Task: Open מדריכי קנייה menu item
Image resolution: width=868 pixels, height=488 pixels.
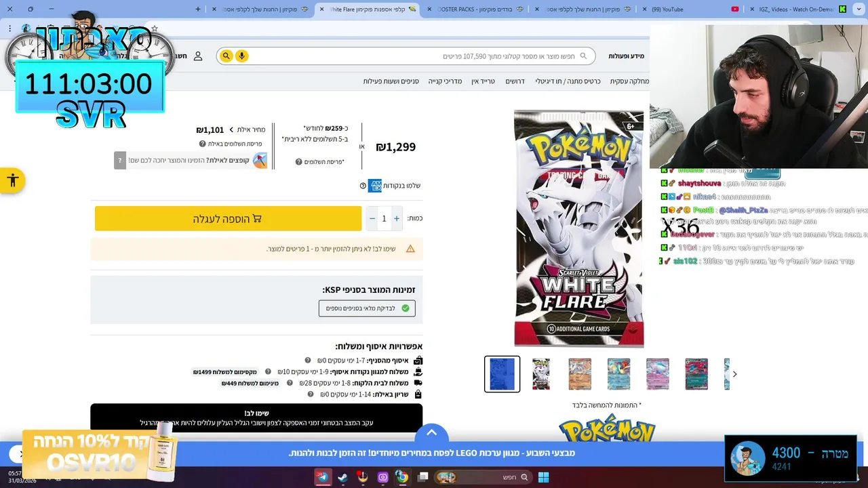Action: point(445,81)
